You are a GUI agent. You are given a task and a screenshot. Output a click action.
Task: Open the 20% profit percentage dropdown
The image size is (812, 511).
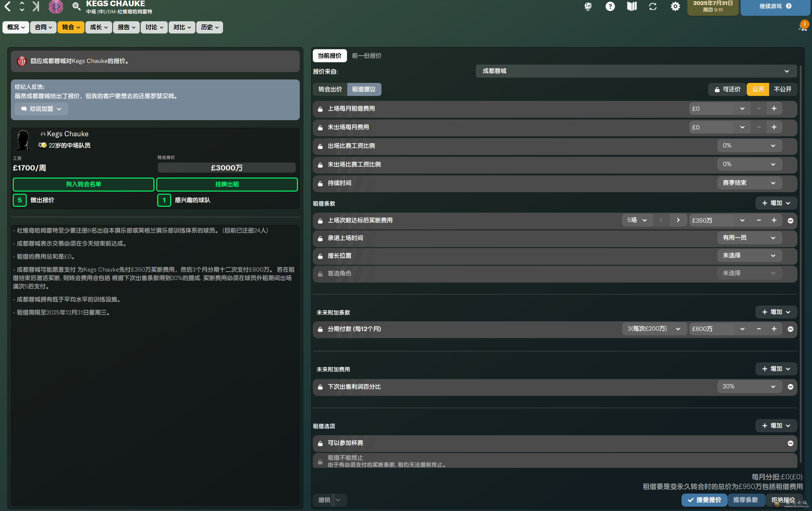(749, 386)
